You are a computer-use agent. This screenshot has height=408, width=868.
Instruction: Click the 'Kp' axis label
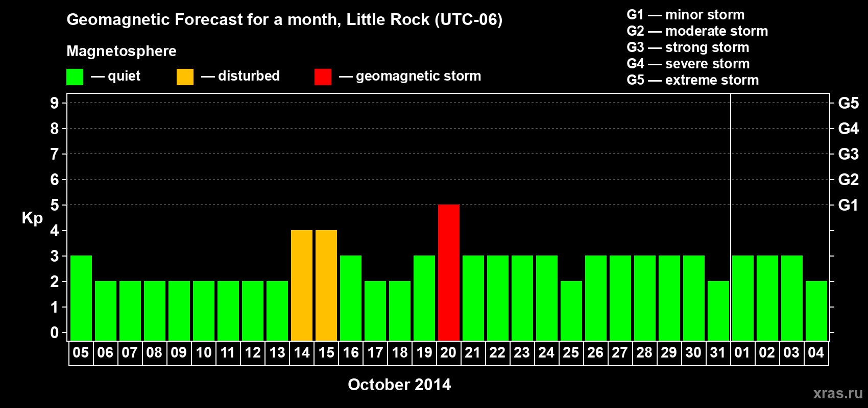click(32, 218)
